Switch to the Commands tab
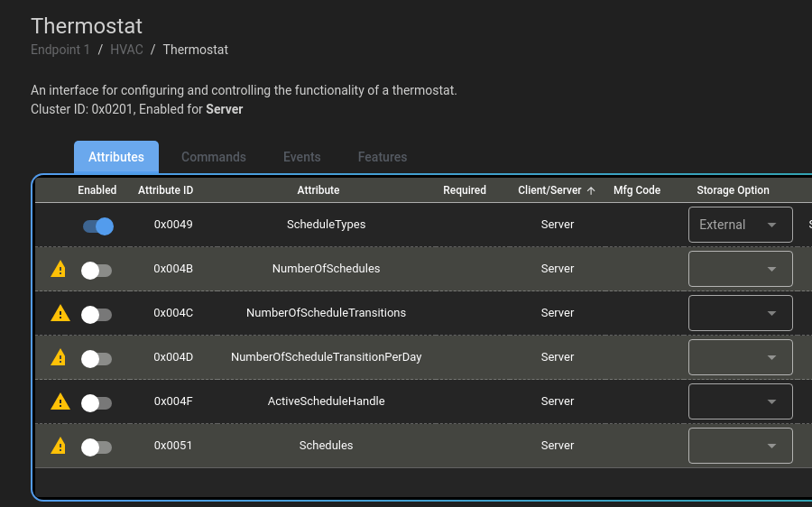812x507 pixels. click(214, 157)
